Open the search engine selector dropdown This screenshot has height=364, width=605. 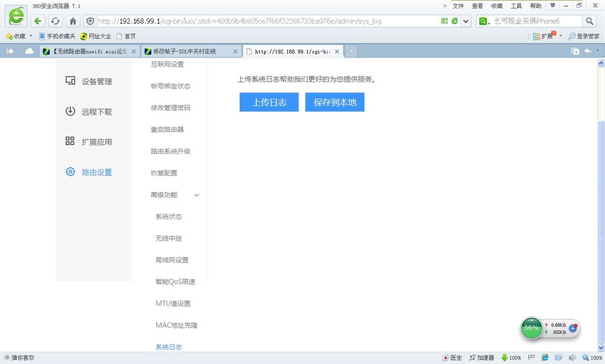coord(484,21)
